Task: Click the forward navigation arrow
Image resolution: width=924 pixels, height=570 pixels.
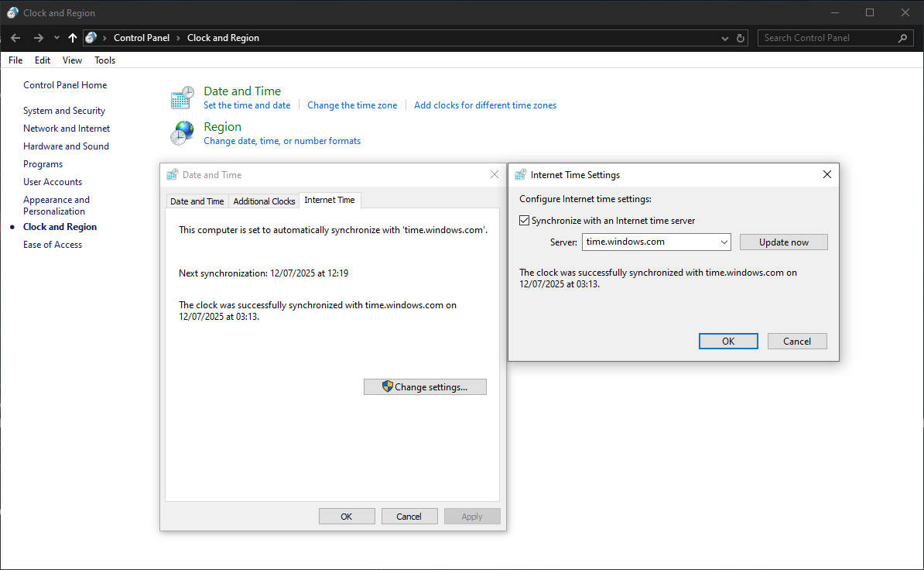Action: (37, 37)
